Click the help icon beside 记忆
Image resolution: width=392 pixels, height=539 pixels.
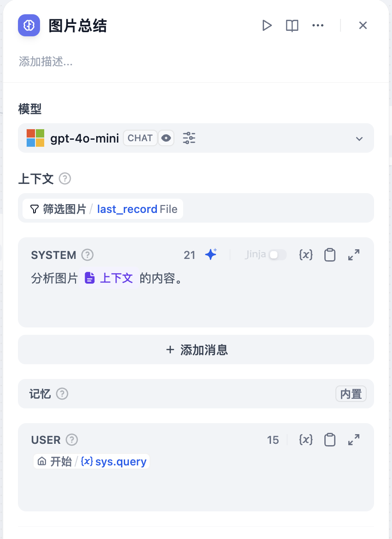point(62,394)
